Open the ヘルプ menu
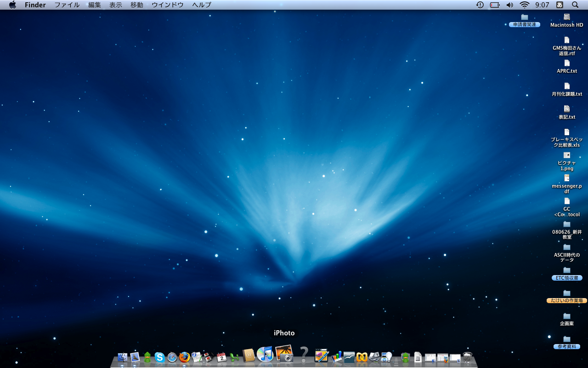Image resolution: width=588 pixels, height=368 pixels. (202, 5)
